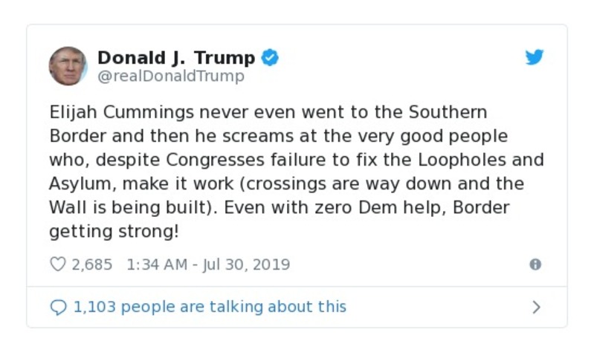The image size is (594, 364).
Task: Click the speech bubble reply icon
Action: tap(58, 307)
